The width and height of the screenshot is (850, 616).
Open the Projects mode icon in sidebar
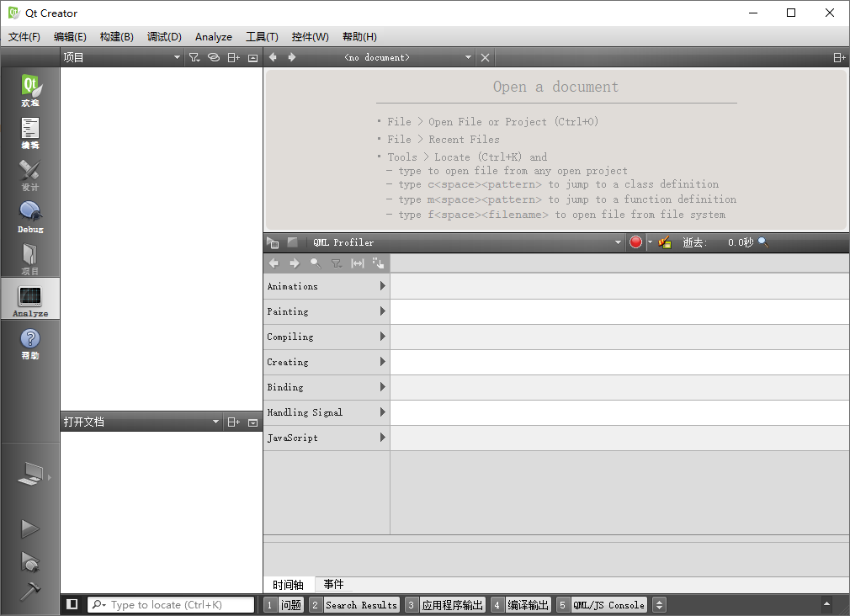click(30, 258)
